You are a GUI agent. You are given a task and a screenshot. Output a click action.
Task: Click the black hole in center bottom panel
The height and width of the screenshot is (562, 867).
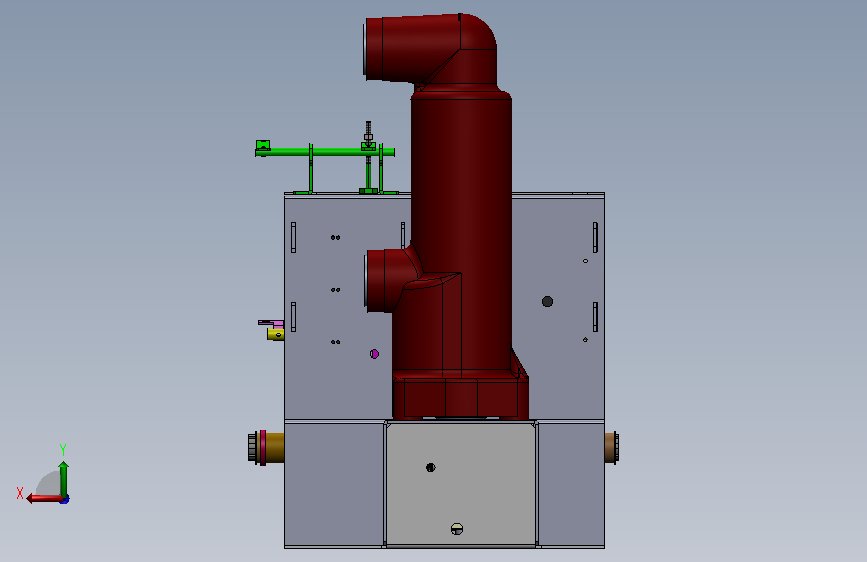[x=431, y=467]
